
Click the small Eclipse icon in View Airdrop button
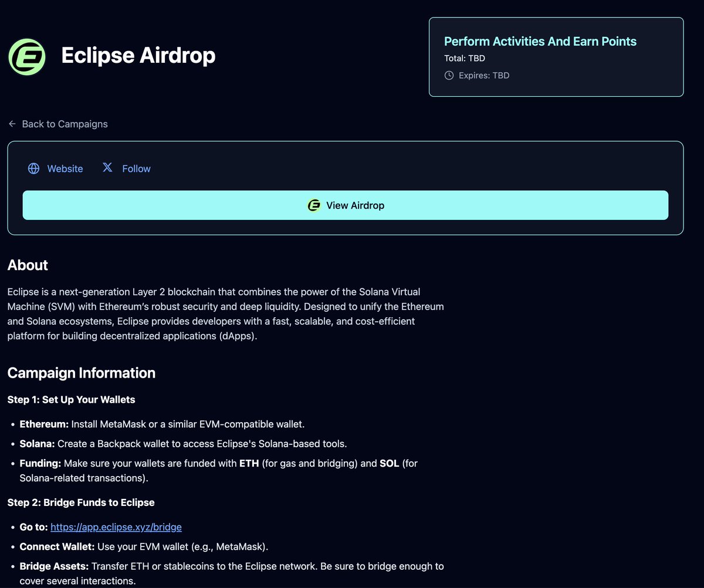pyautogui.click(x=314, y=205)
